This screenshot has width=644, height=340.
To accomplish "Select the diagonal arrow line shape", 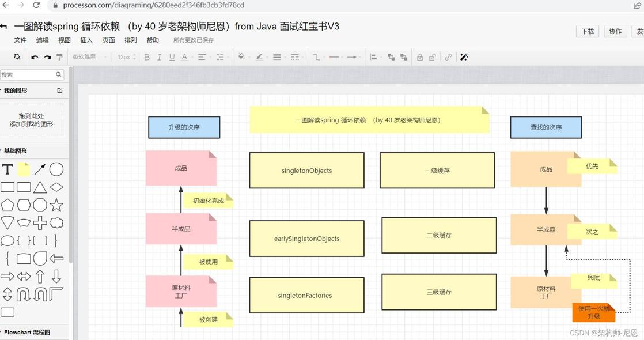I will (x=40, y=169).
